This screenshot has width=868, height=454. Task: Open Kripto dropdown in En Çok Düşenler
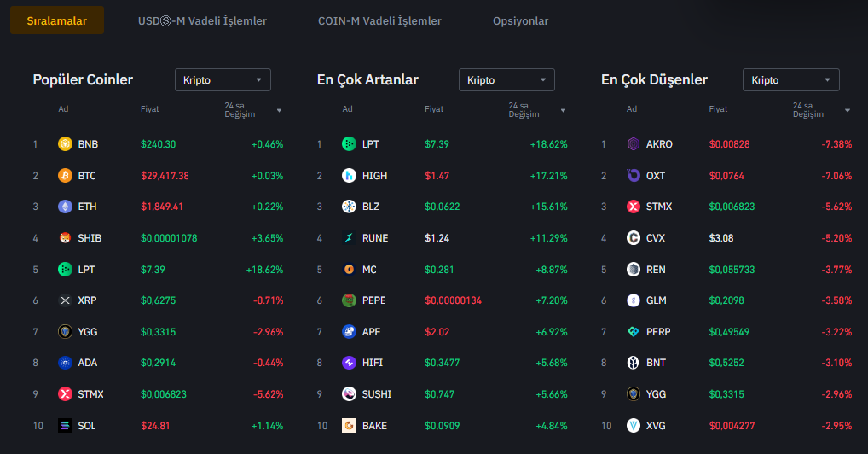pyautogui.click(x=790, y=80)
